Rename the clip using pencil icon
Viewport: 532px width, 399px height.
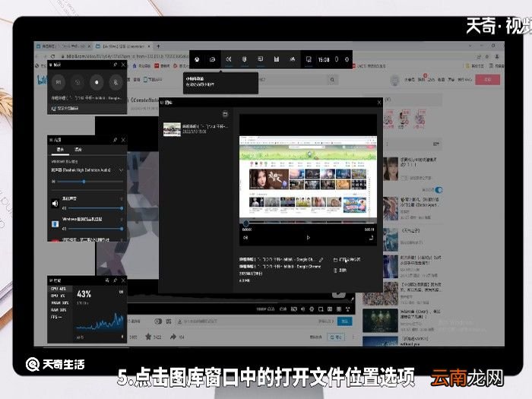(x=321, y=260)
